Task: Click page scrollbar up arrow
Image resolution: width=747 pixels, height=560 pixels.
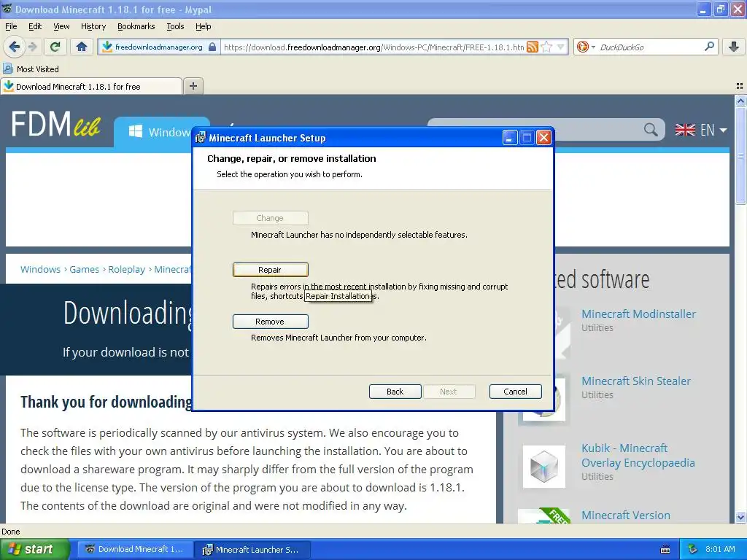Action: pyautogui.click(x=740, y=101)
